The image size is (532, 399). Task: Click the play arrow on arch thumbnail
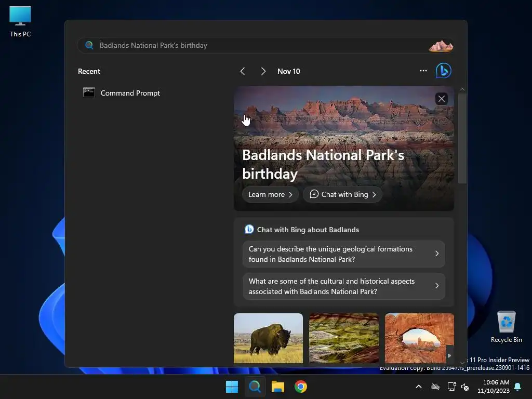click(x=449, y=355)
